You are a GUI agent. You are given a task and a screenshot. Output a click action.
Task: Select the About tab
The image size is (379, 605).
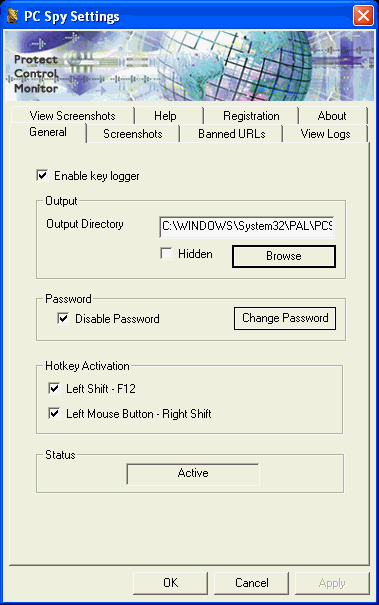tap(332, 116)
